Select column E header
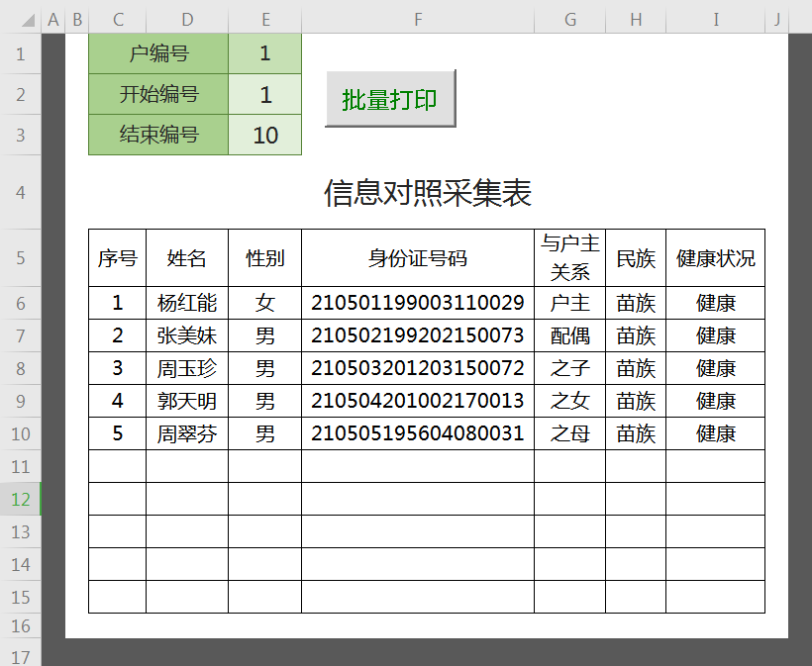The image size is (812, 666). [265, 20]
